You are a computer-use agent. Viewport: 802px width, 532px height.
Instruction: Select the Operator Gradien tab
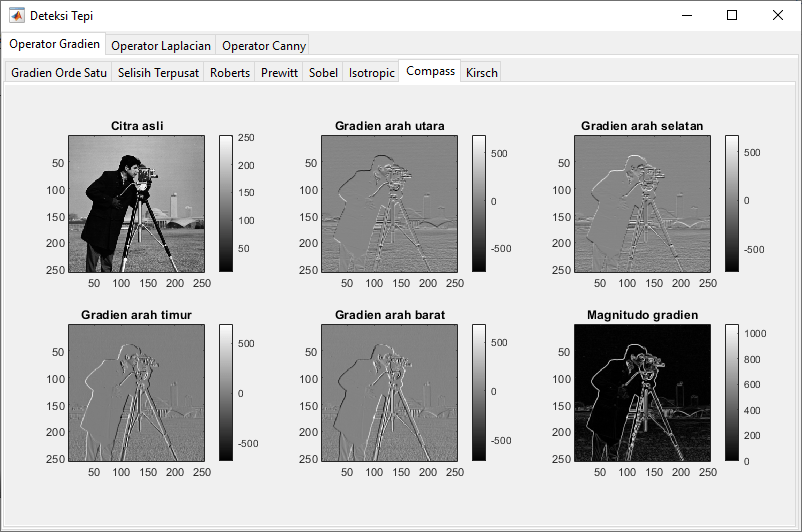click(55, 45)
